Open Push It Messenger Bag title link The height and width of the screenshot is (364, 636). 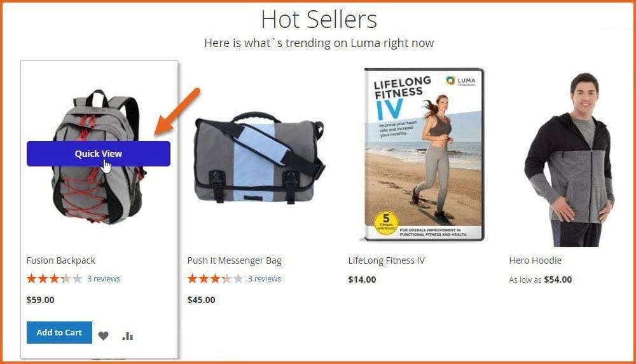[235, 260]
